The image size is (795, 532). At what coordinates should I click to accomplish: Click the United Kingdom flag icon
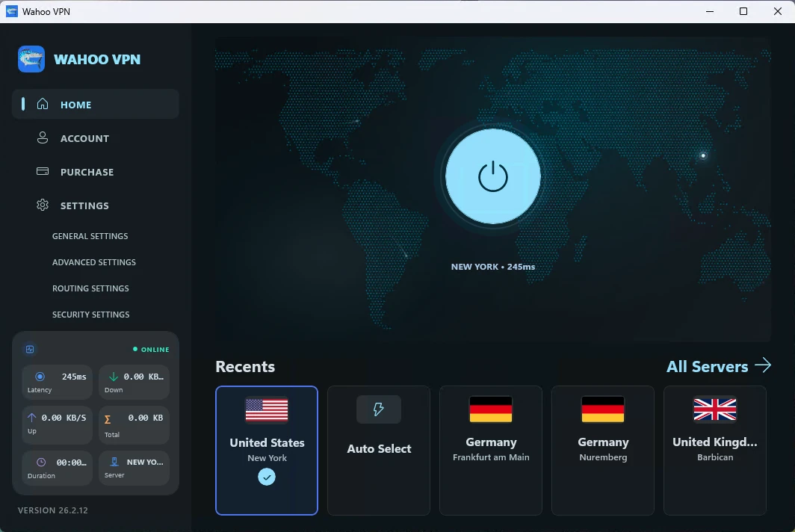pyautogui.click(x=715, y=409)
